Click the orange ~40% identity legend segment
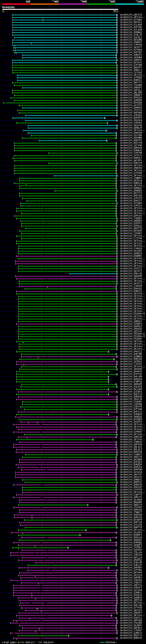The width and height of the screenshot is (146, 644). 45,4
